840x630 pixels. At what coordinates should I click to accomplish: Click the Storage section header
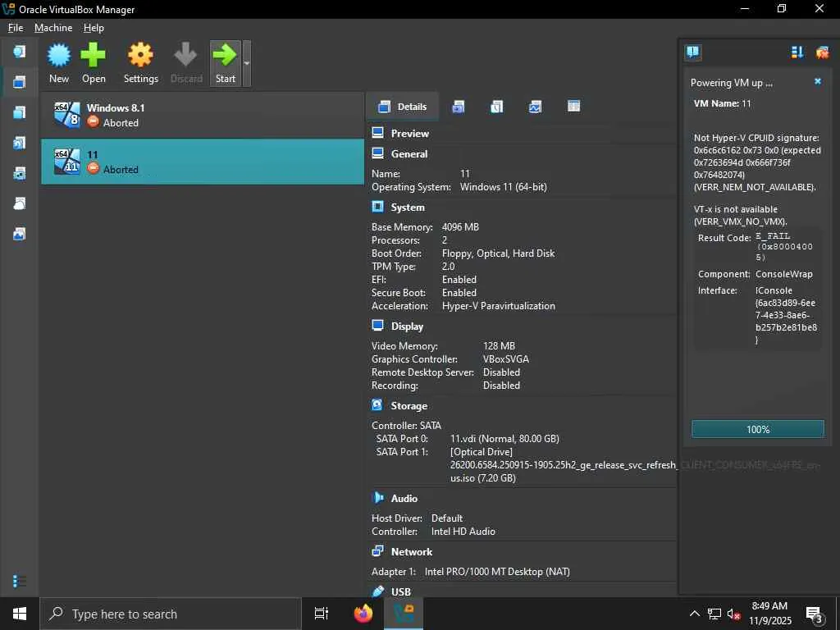point(409,406)
